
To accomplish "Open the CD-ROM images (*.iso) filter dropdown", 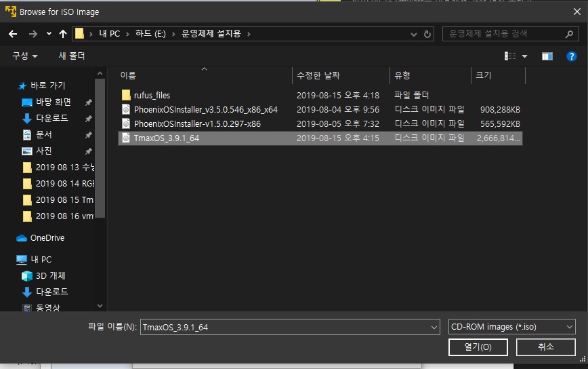I will click(512, 327).
